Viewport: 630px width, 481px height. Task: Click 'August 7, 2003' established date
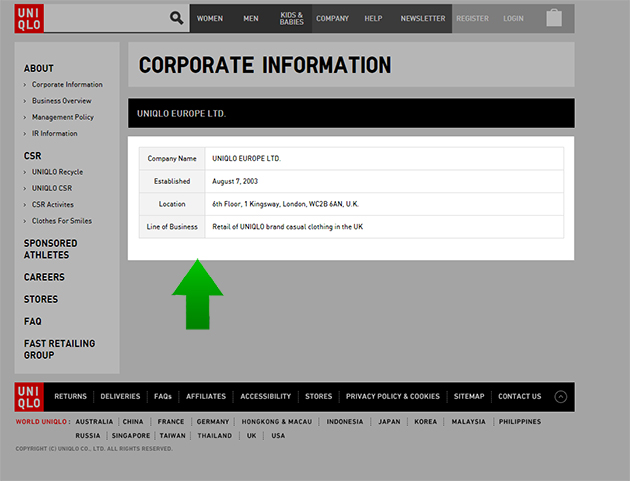(235, 182)
